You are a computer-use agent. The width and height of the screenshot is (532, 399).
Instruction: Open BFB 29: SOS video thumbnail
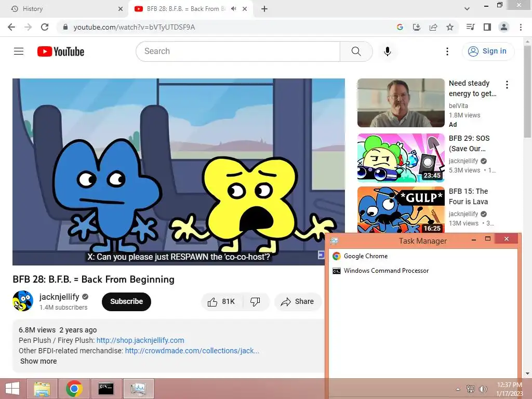coord(401,158)
